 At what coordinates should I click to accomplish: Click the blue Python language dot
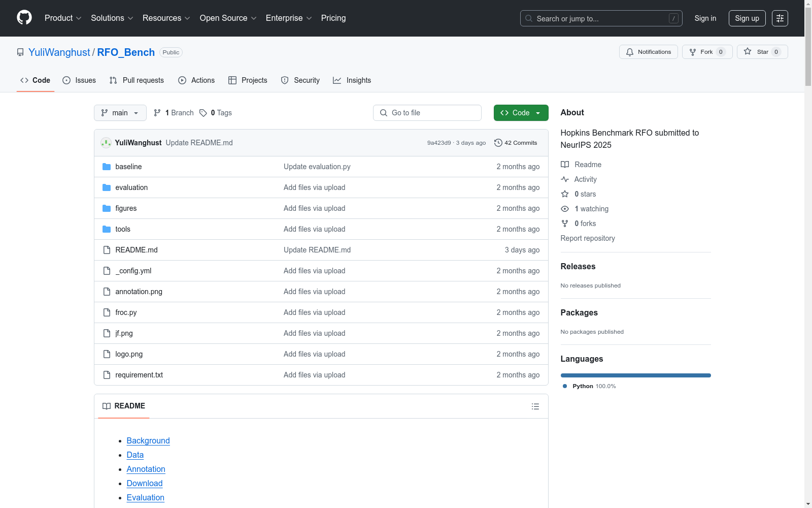(x=565, y=386)
